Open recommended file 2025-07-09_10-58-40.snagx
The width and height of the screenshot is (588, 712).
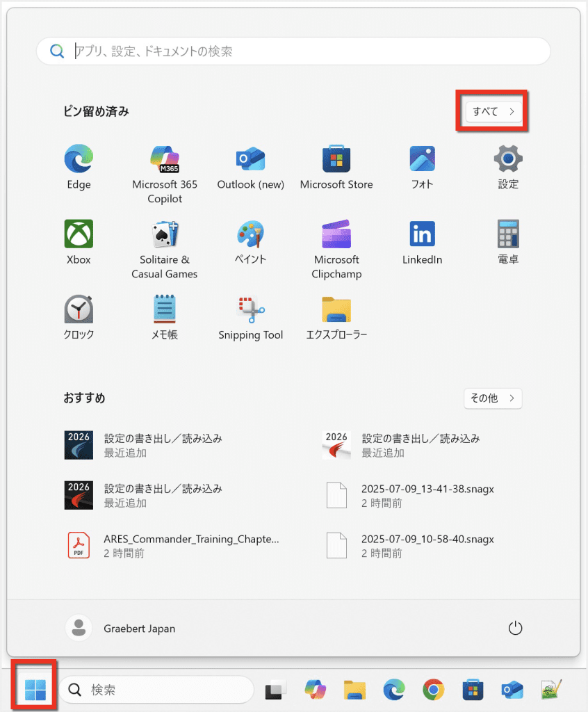(x=411, y=545)
